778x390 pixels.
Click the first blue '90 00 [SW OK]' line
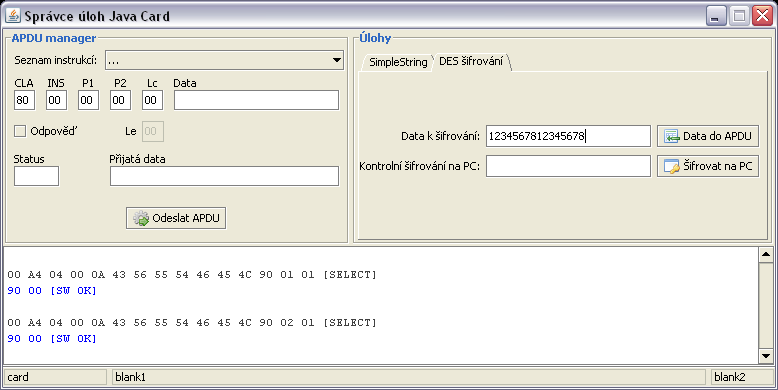pyautogui.click(x=52, y=290)
